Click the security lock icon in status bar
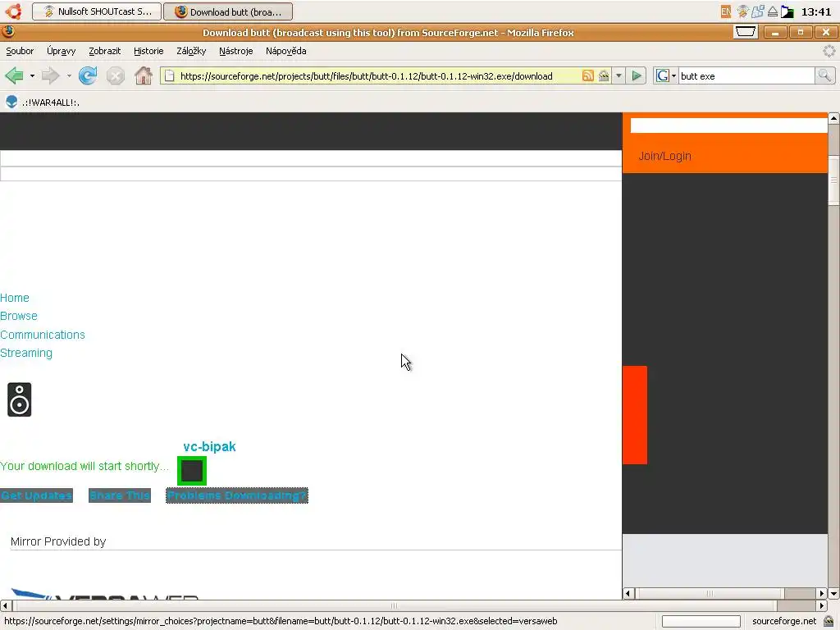This screenshot has width=840, height=630. point(829,622)
